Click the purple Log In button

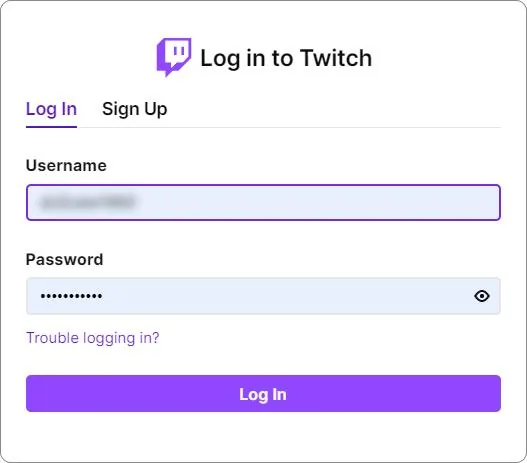click(264, 393)
